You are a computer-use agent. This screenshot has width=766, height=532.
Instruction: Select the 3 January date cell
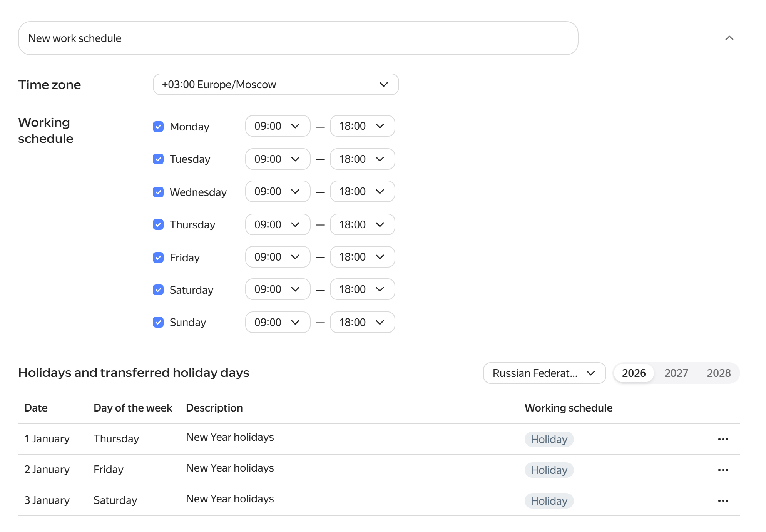[47, 500]
